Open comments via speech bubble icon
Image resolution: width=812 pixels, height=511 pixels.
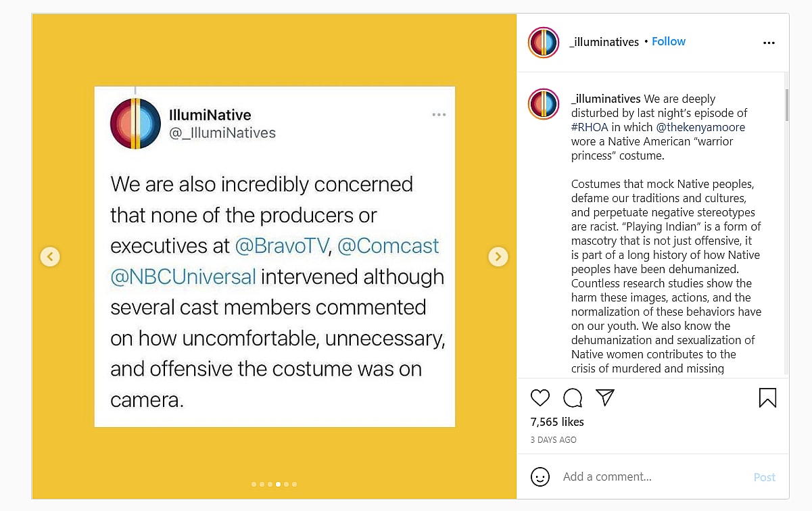click(x=573, y=397)
